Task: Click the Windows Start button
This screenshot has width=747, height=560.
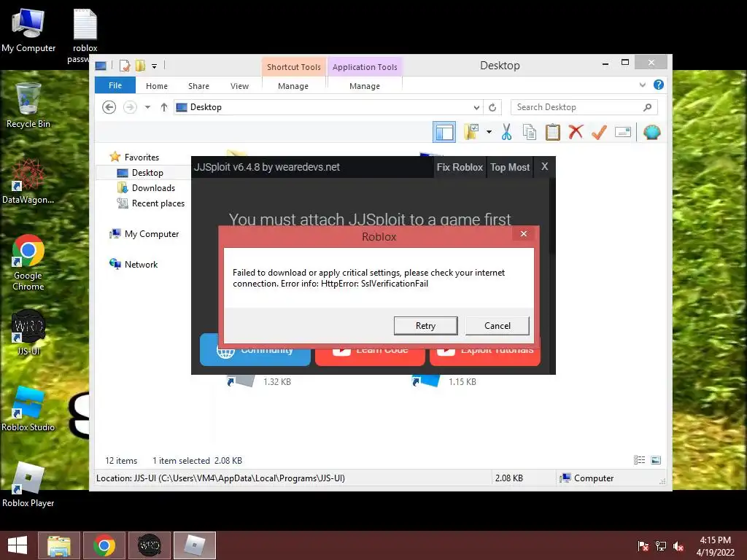Action: click(x=18, y=545)
